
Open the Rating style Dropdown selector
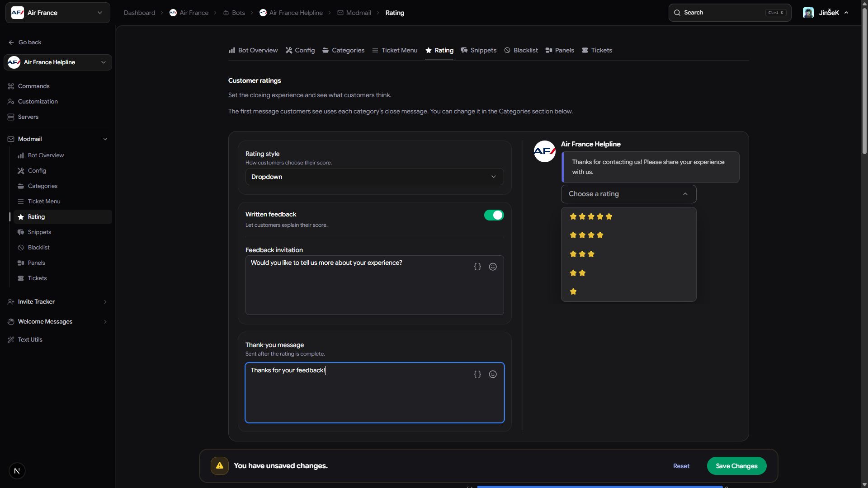click(x=374, y=177)
